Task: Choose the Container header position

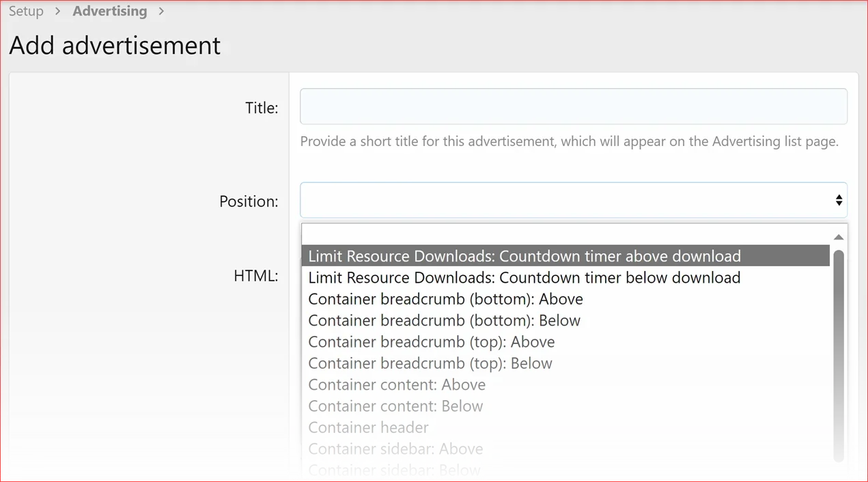Action: pyautogui.click(x=368, y=427)
